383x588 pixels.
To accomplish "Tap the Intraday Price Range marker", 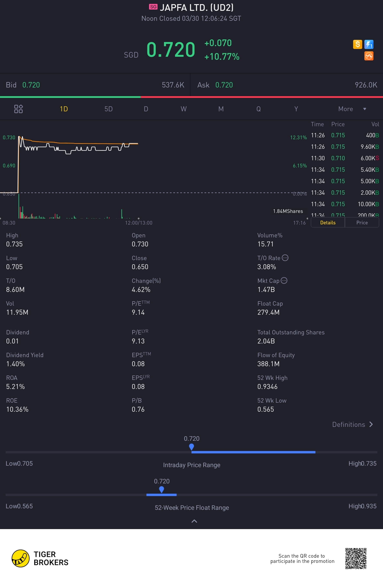I will click(191, 447).
